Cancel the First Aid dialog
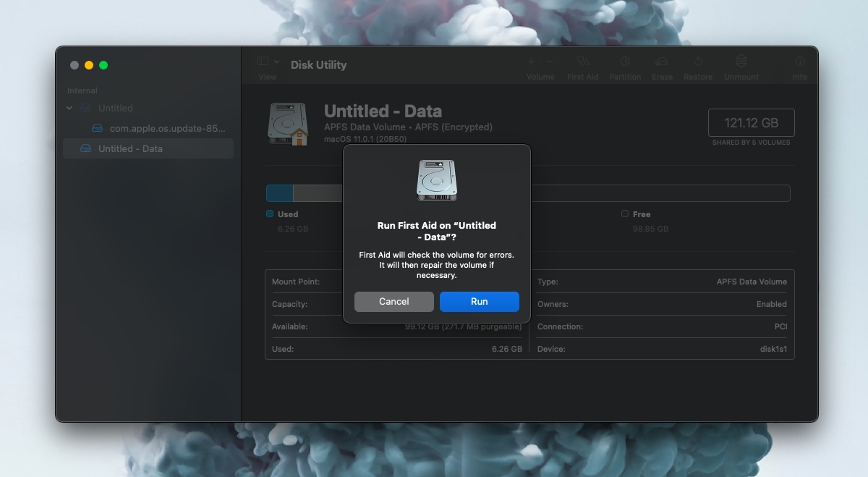 [394, 302]
